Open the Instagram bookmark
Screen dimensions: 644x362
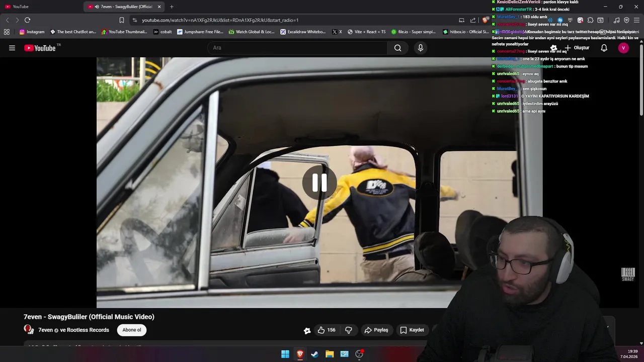point(32,32)
